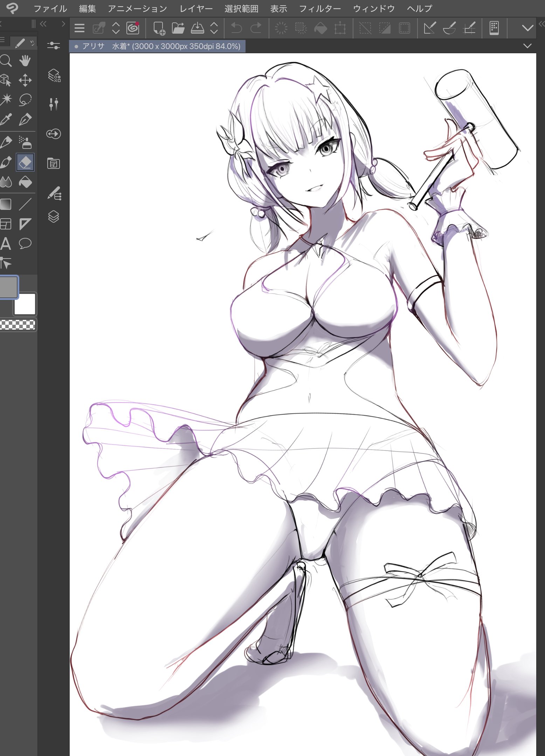Open the 編集 menu
Viewport: 545px width, 756px height.
click(x=87, y=8)
